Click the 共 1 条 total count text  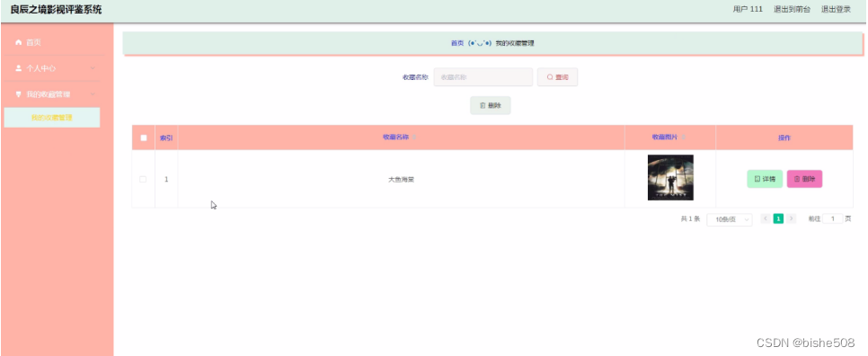click(x=690, y=218)
